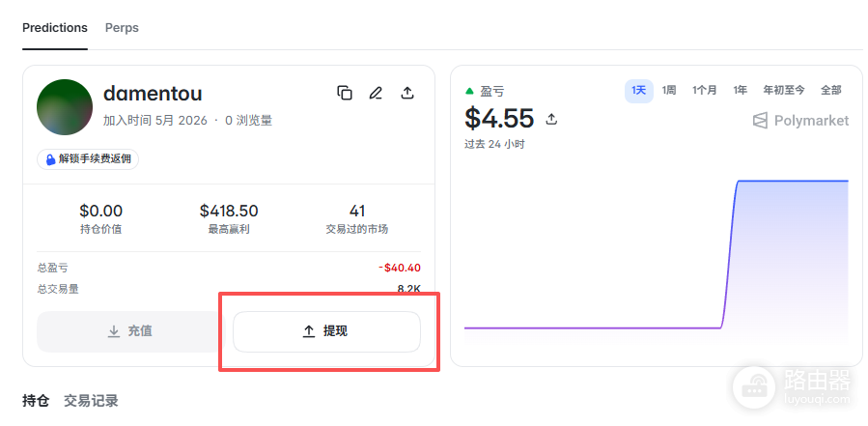Click the lock icon in rebate badge
This screenshot has width=868, height=426.
(x=50, y=159)
